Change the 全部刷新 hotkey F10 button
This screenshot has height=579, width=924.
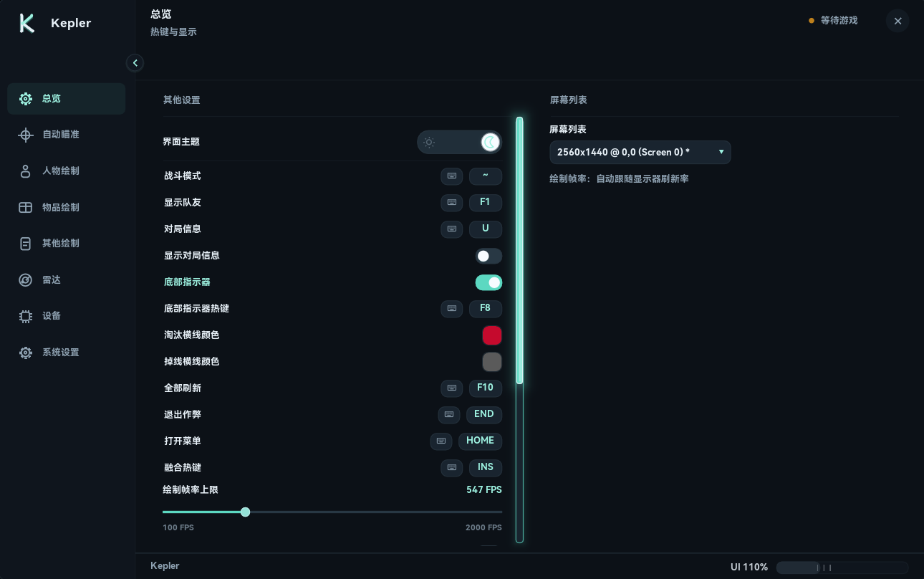[x=485, y=388]
